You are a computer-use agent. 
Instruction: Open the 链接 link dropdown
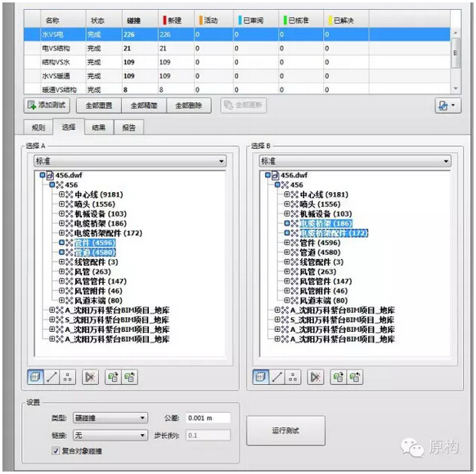click(x=110, y=436)
